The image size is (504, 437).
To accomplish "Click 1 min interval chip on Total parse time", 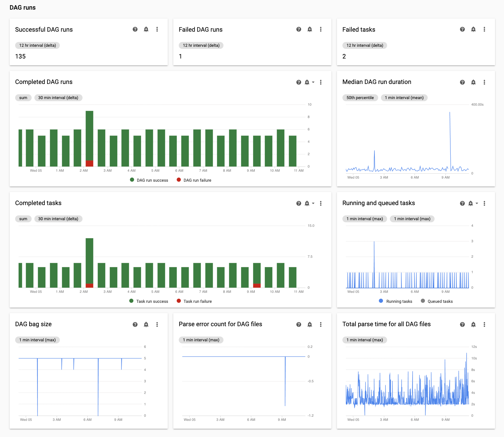I will coord(365,340).
